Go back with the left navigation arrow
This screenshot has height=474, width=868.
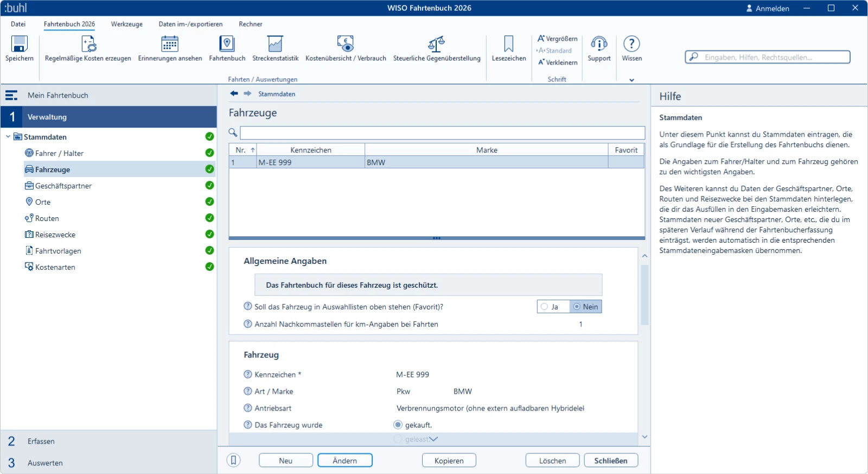click(234, 93)
